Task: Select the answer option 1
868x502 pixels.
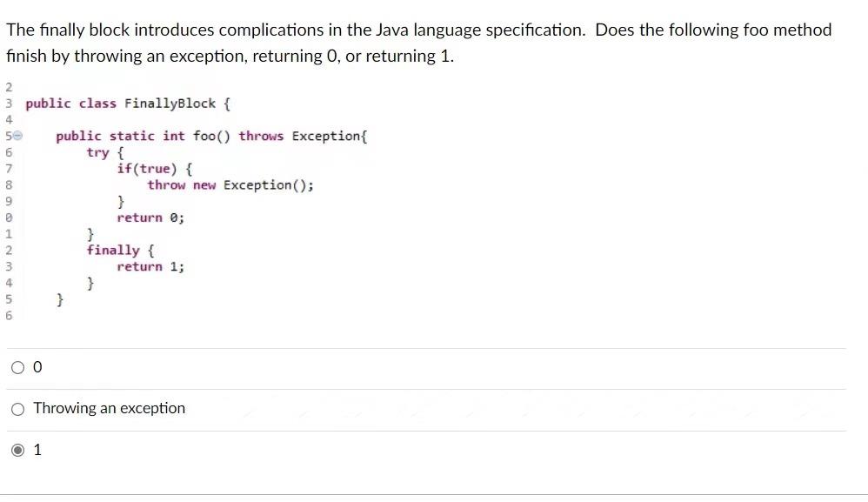Action: click(17, 449)
